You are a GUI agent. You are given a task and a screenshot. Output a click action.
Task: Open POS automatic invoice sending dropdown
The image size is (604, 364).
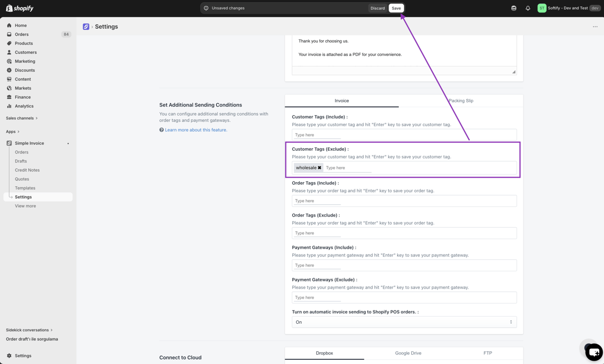click(x=404, y=322)
